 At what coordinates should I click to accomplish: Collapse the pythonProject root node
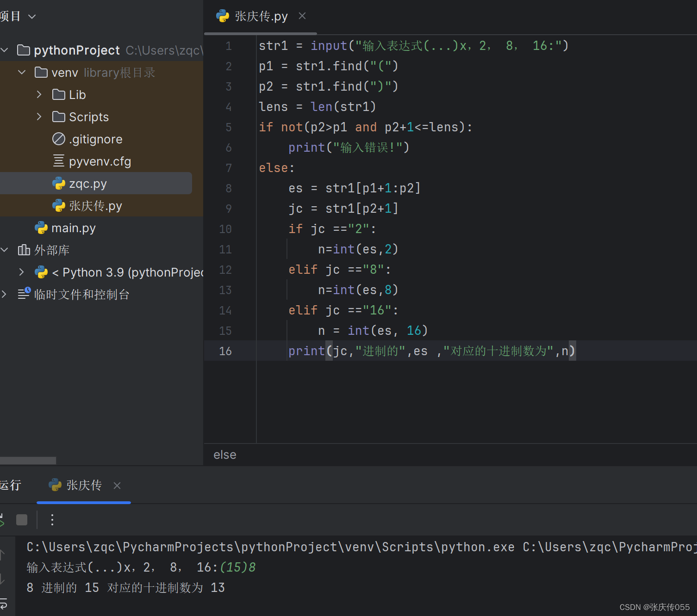[5, 50]
